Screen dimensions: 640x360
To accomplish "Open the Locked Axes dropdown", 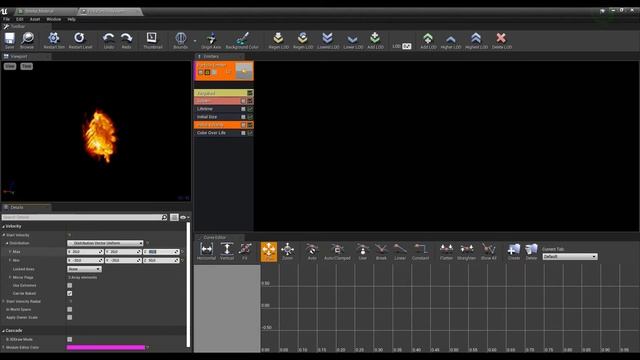I will [84, 269].
